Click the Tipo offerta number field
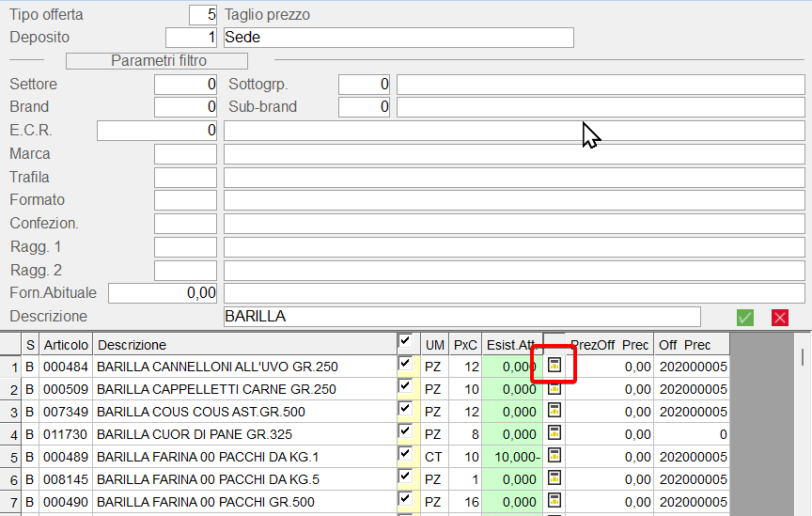This screenshot has height=516, width=812. (203, 14)
